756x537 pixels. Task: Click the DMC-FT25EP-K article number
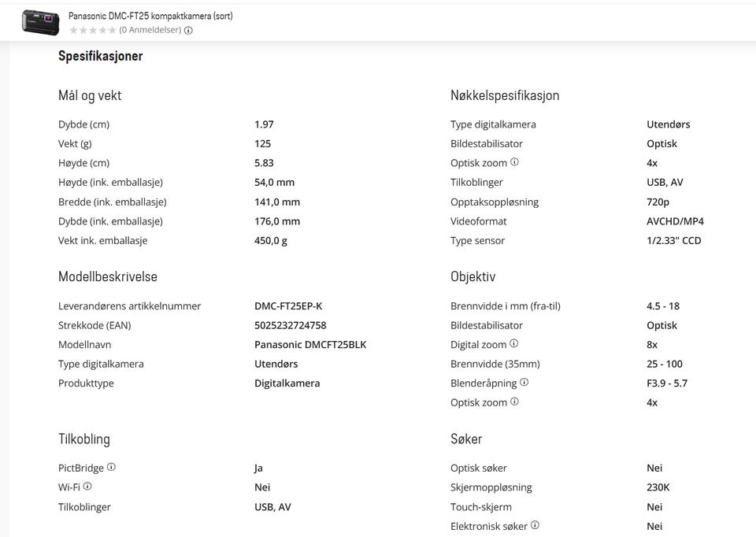pyautogui.click(x=288, y=306)
